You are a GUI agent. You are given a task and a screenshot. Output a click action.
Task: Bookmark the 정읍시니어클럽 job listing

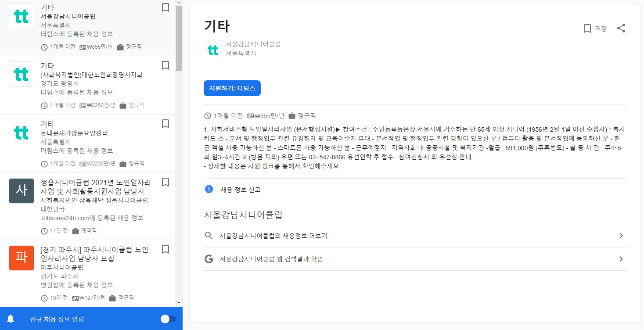point(165,182)
